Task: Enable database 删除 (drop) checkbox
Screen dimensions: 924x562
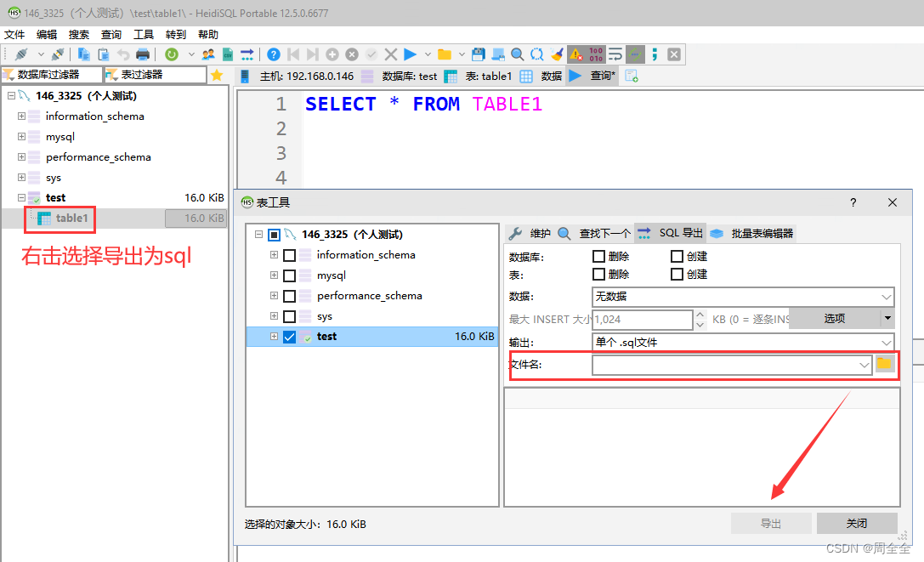Action: [x=598, y=256]
